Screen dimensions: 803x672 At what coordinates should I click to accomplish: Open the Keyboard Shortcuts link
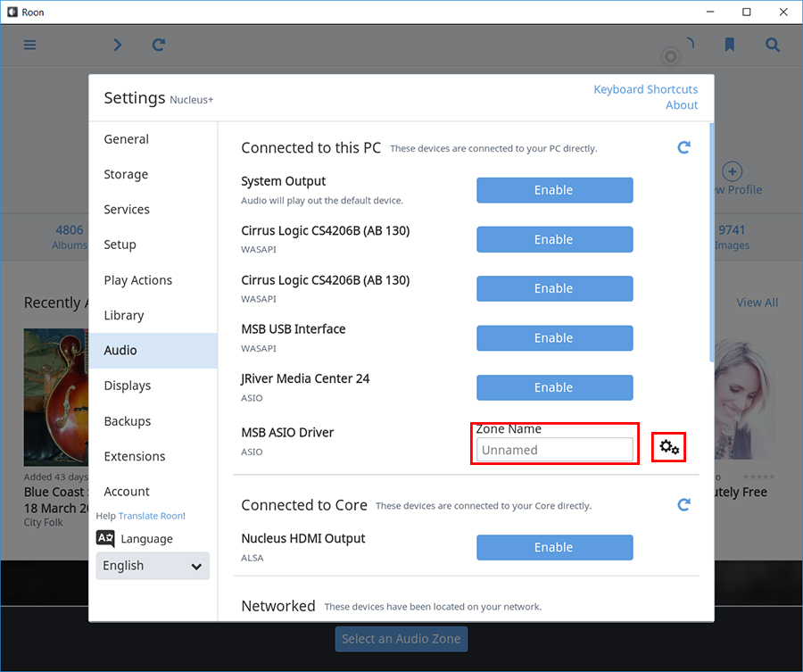[x=645, y=89]
